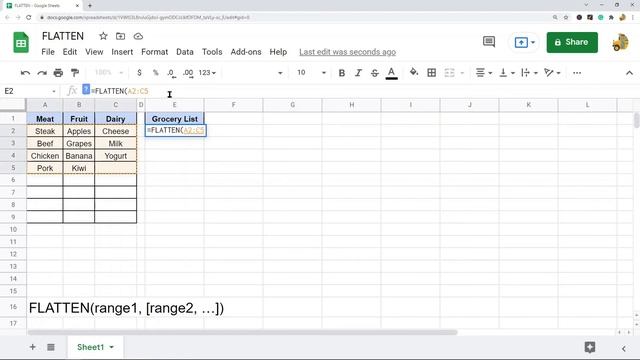
Task: Open the Data menu
Action: pyautogui.click(x=185, y=52)
